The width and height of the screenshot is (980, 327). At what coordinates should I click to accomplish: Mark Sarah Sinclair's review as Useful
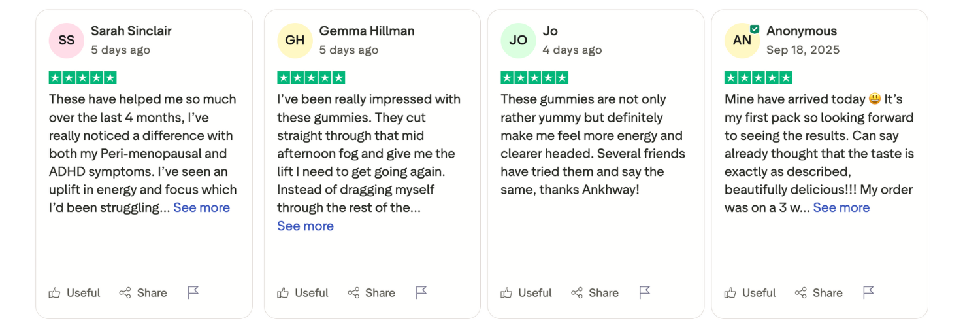tap(74, 293)
